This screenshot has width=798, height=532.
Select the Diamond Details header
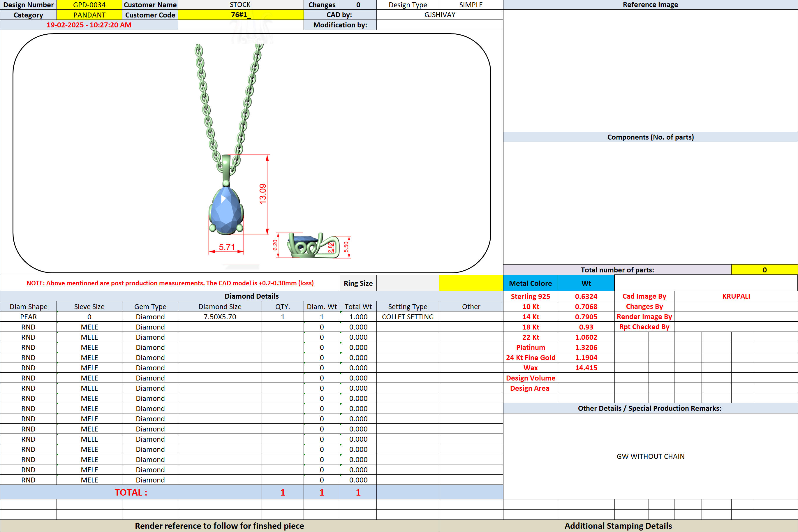251,296
